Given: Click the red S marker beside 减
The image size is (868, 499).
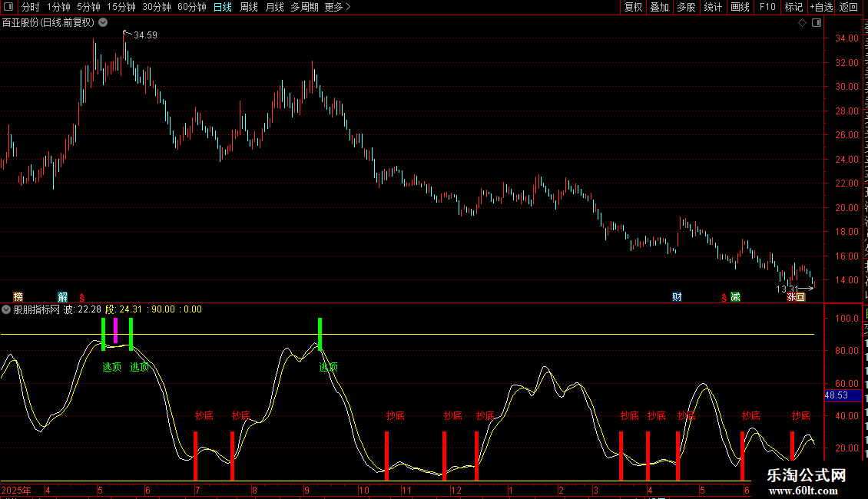Looking at the screenshot, I should click(x=724, y=298).
